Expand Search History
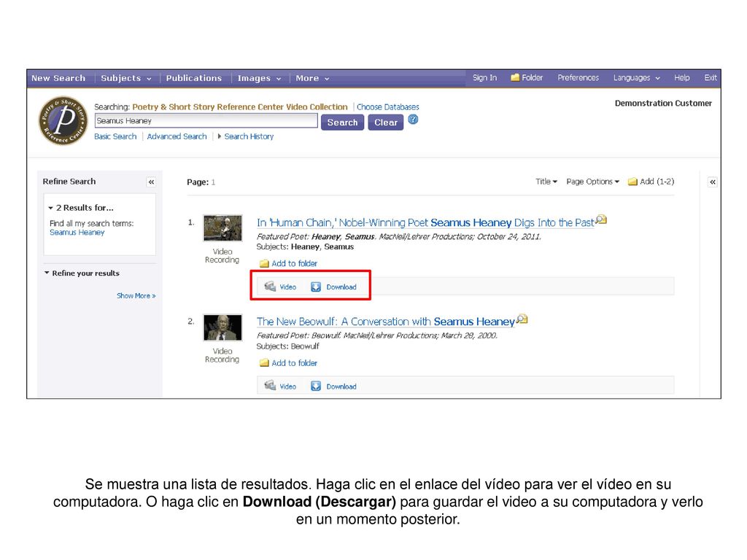747x560 pixels. 246,136
